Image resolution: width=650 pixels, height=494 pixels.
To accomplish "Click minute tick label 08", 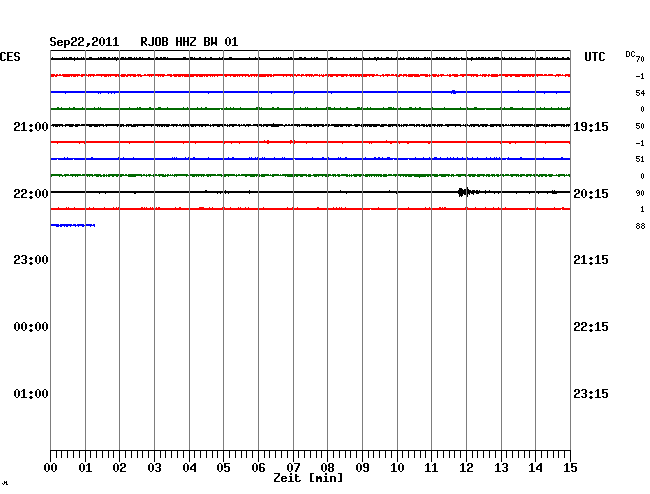I will (327, 468).
